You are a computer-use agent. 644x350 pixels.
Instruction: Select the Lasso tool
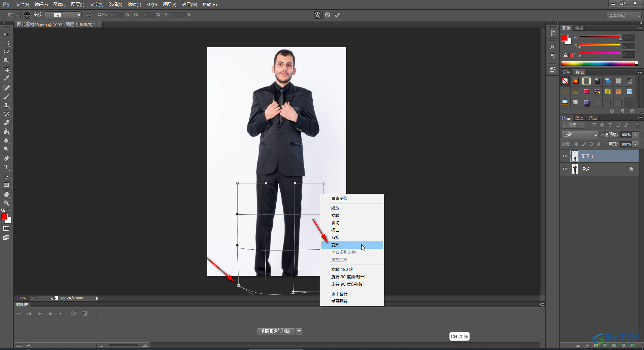[x=6, y=52]
